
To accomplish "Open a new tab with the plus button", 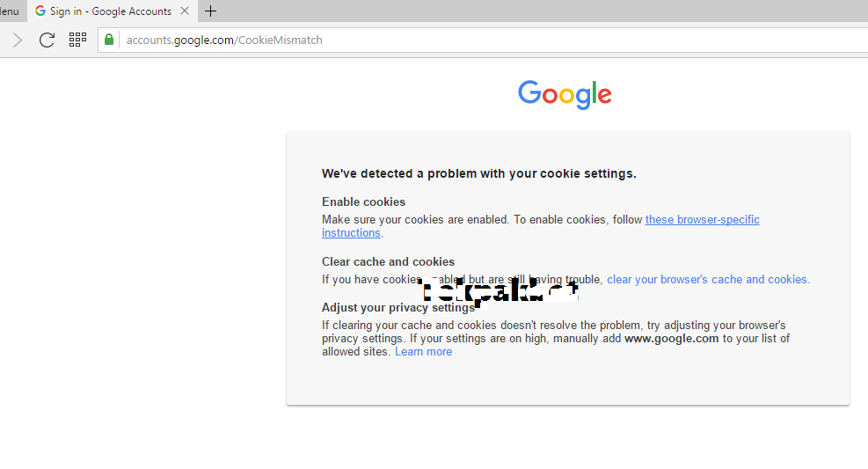I will 210,11.
